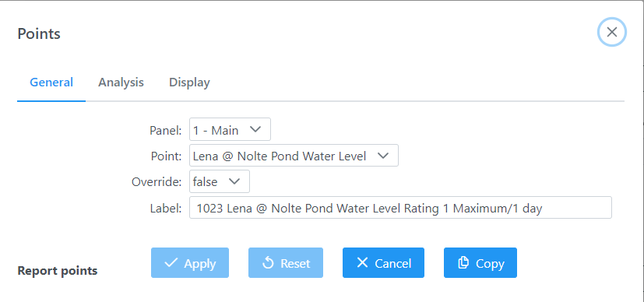Click the duplicate-pages icon on Copy
Image resolution: width=644 pixels, height=302 pixels.
463,262
